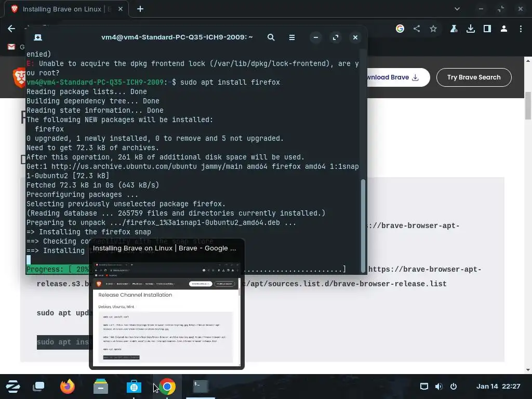
Task: Click 'Building dependency tree... Done' line
Action: (92, 101)
